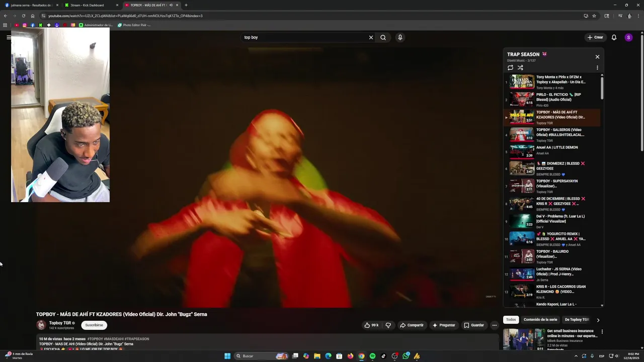Image resolution: width=644 pixels, height=362 pixels.
Task: Click the browser home button
Action: [33, 16]
